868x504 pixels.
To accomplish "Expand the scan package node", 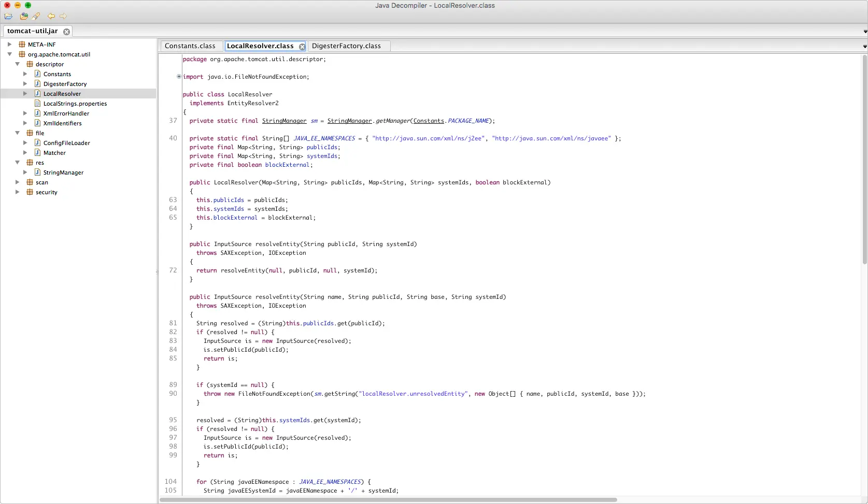I will [x=17, y=182].
